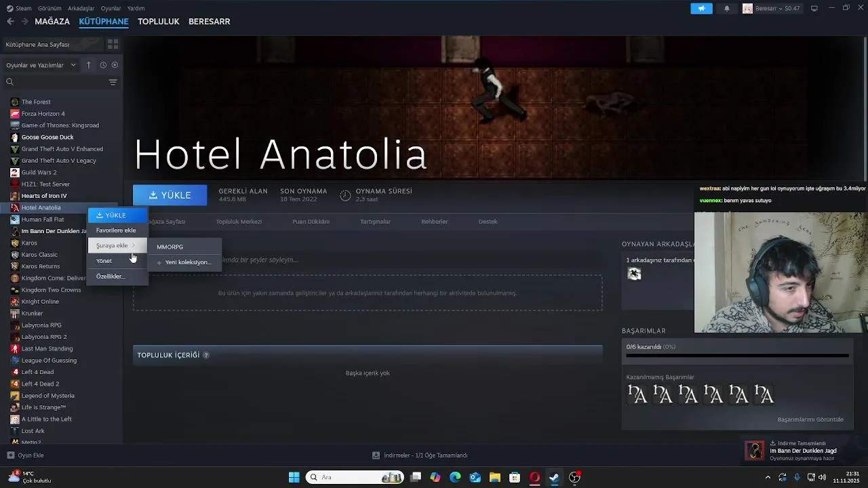Image resolution: width=868 pixels, height=488 pixels.
Task: Show hidden system tray icons chevron
Action: [769, 477]
